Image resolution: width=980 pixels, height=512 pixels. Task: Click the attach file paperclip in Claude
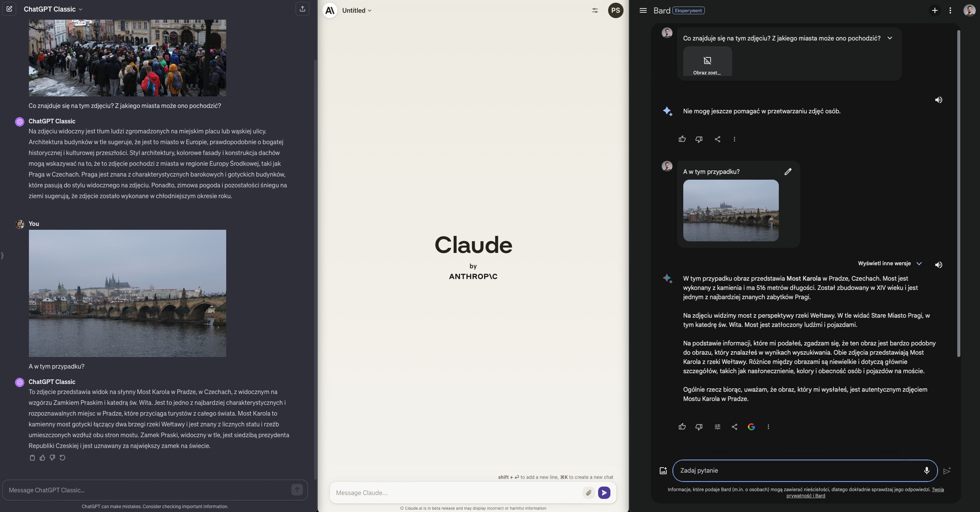(588, 493)
